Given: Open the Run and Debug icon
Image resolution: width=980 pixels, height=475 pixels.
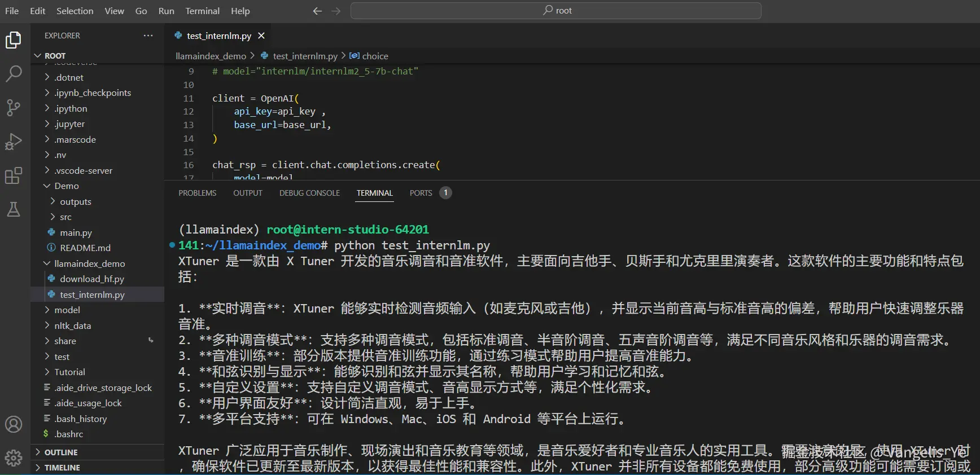Looking at the screenshot, I should (14, 141).
